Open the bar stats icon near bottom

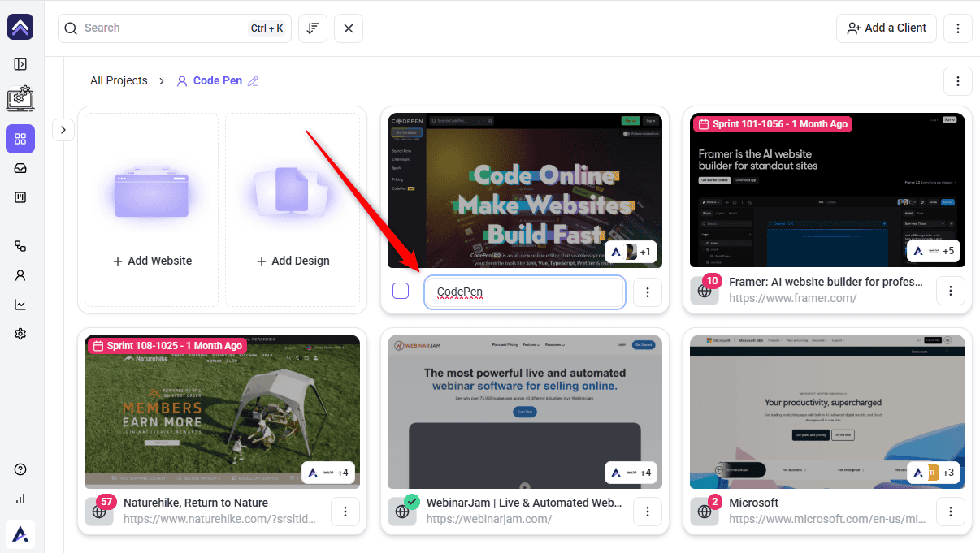(20, 499)
